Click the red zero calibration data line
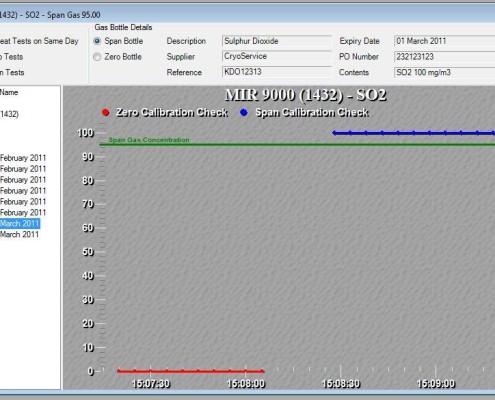The width and height of the screenshot is (495, 400). (x=190, y=371)
